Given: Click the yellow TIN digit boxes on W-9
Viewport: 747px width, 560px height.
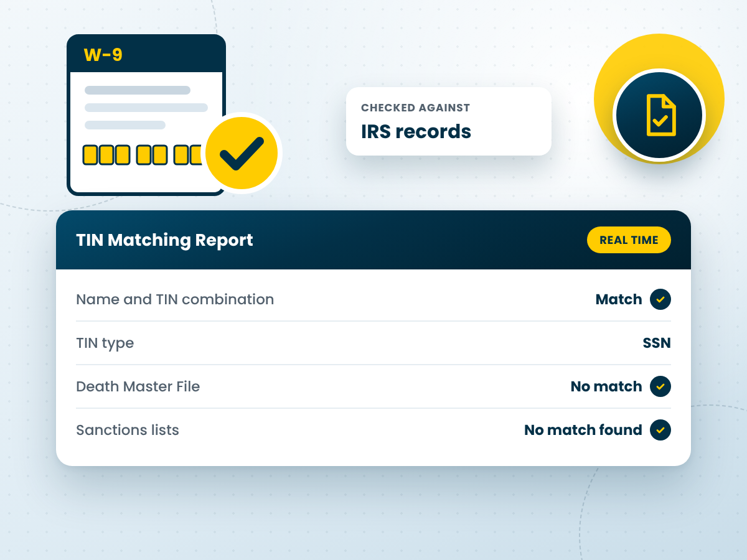Looking at the screenshot, I should (x=144, y=155).
